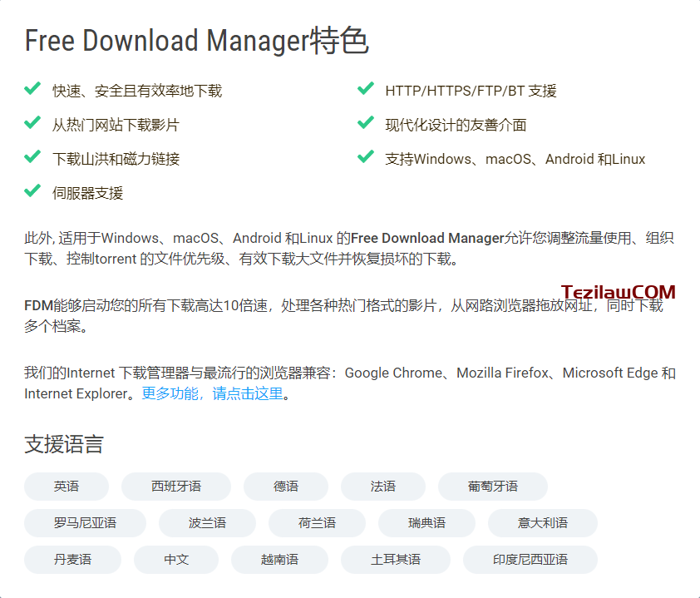Select the 中文 language tag
Image resolution: width=700 pixels, height=598 pixels.
point(176,560)
